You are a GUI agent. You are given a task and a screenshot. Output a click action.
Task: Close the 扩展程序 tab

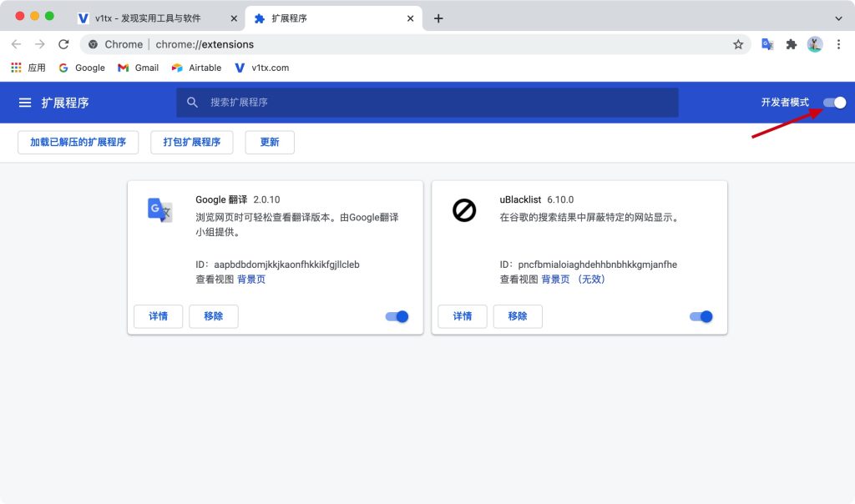click(x=411, y=18)
